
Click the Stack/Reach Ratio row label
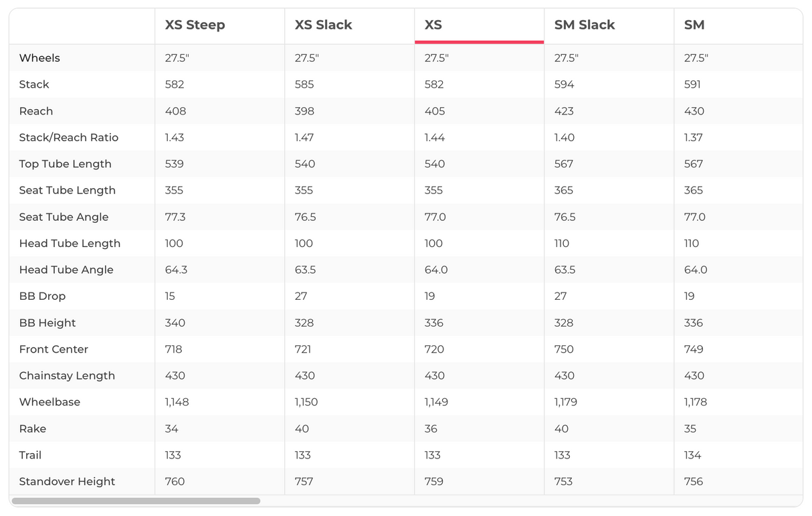(x=69, y=137)
